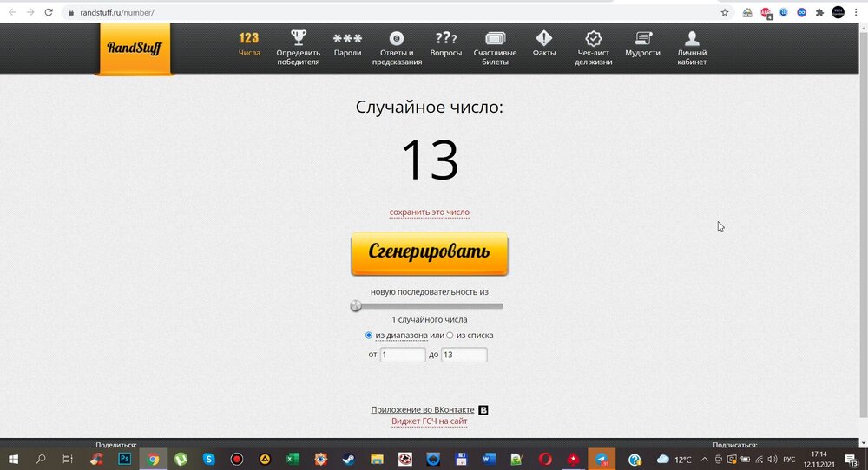This screenshot has height=470, width=868.
Task: Open the Пароли (passwords) generator icon
Action: pos(347,39)
